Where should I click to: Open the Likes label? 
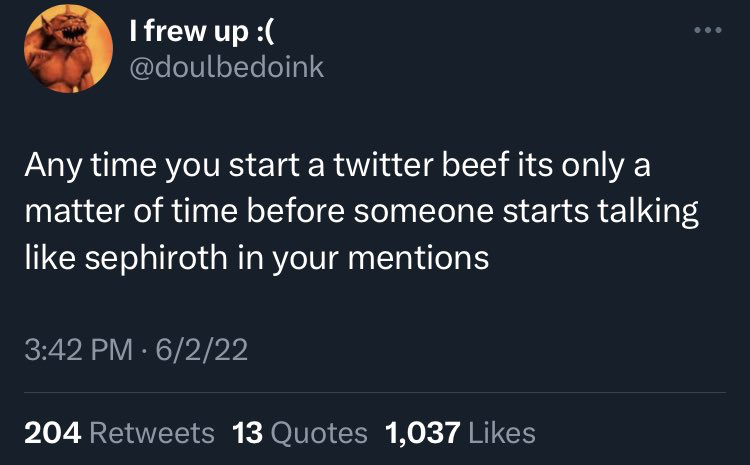[502, 432]
